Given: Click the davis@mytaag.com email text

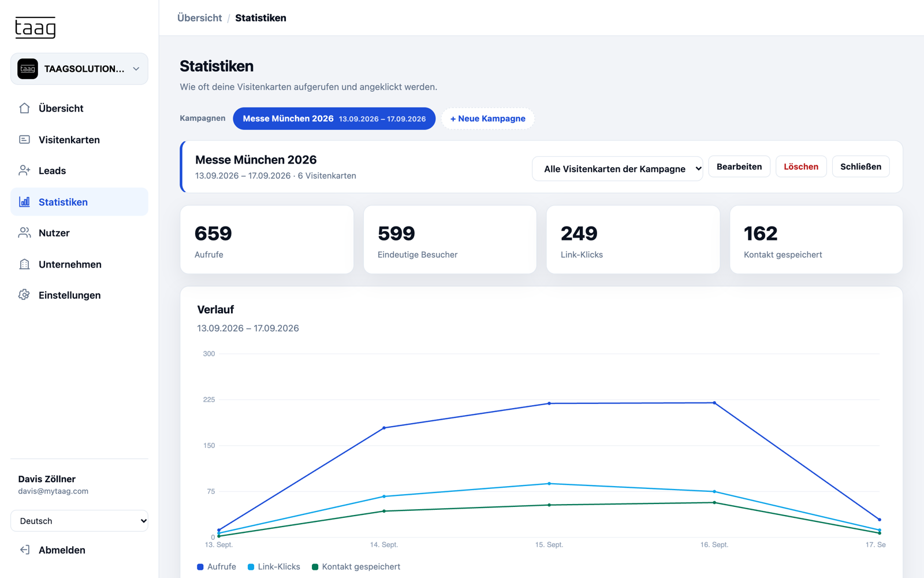Looking at the screenshot, I should 53,491.
